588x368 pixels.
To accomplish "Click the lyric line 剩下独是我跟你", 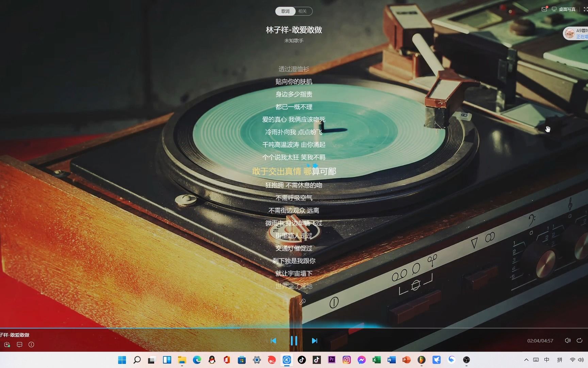I will pos(294,261).
